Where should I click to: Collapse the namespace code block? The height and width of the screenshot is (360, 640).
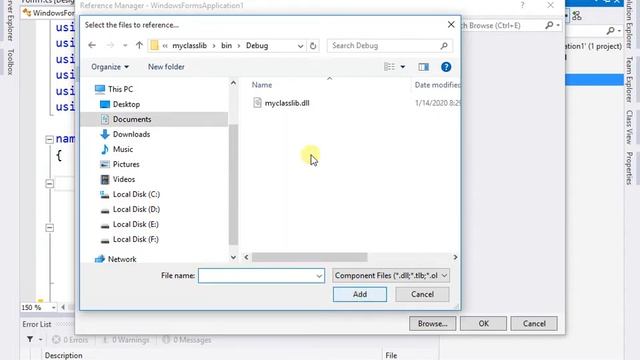click(49, 139)
